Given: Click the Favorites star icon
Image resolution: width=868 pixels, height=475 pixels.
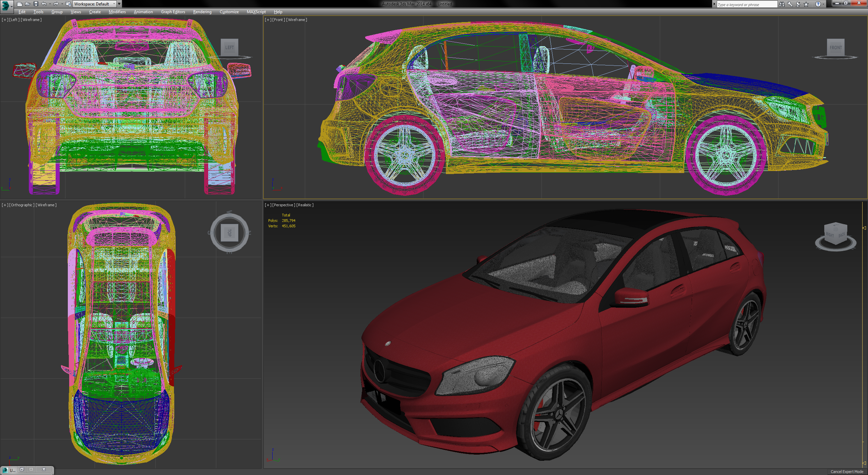Looking at the screenshot, I should [806, 4].
